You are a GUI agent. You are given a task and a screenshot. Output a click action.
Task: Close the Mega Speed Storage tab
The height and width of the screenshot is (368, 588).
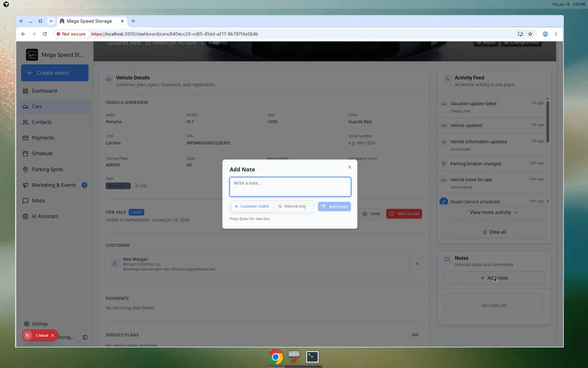122,21
